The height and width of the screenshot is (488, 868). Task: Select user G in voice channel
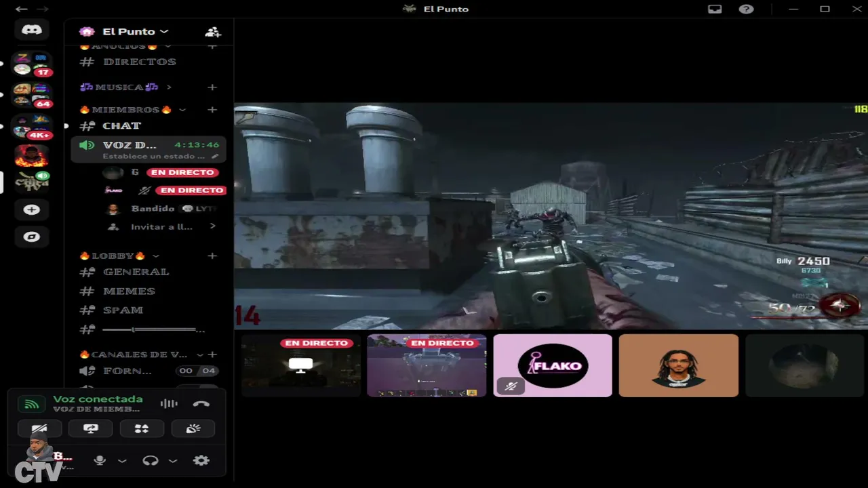click(x=163, y=173)
